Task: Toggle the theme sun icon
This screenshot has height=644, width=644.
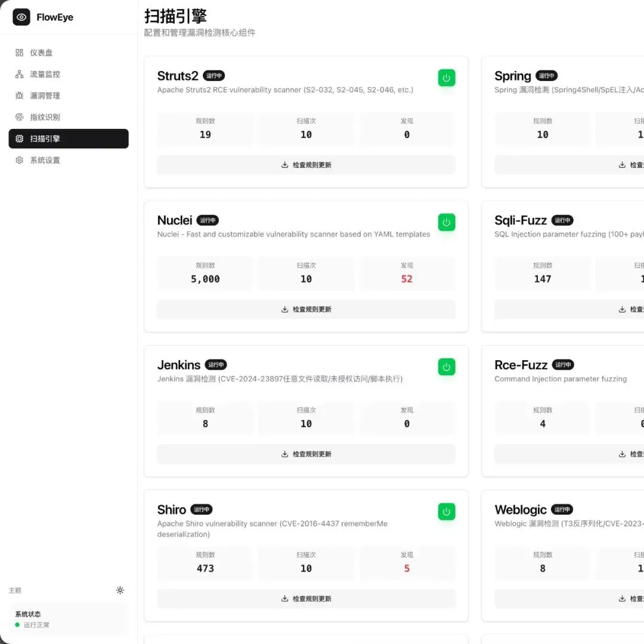Action: tap(120, 590)
